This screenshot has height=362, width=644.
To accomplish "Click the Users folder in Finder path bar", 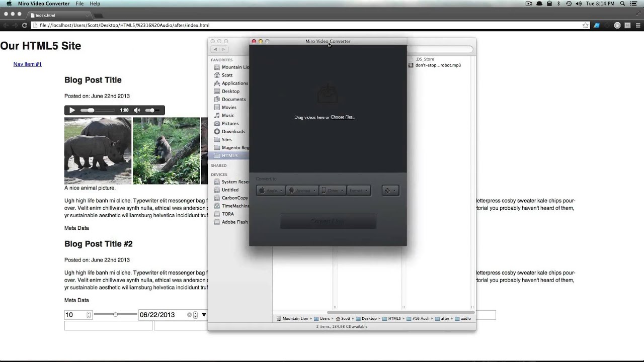I will click(x=321, y=318).
